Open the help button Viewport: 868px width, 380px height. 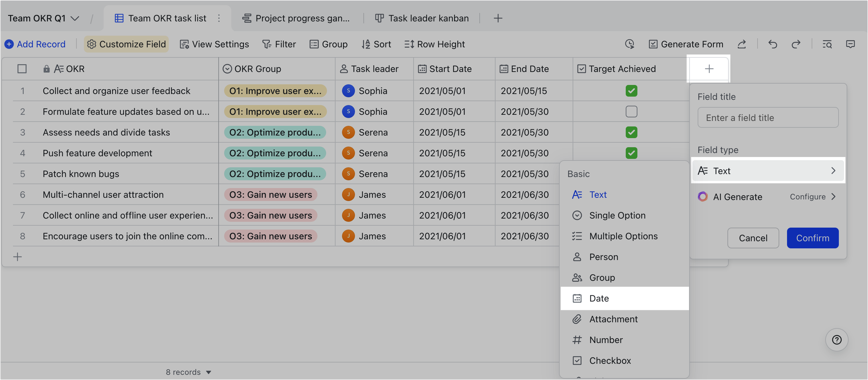[x=837, y=339]
